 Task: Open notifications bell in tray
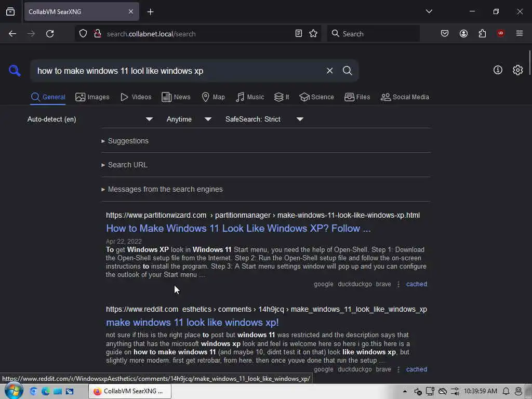(506, 391)
